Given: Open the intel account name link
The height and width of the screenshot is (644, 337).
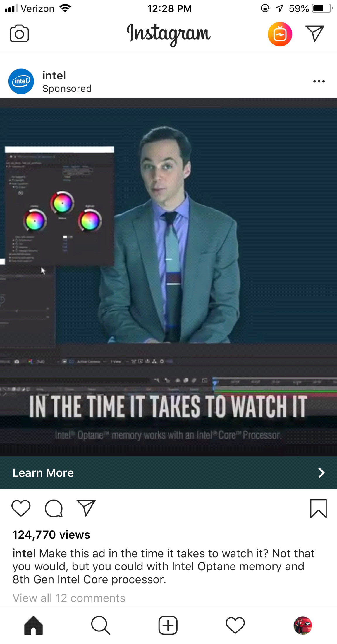Looking at the screenshot, I should pyautogui.click(x=54, y=75).
